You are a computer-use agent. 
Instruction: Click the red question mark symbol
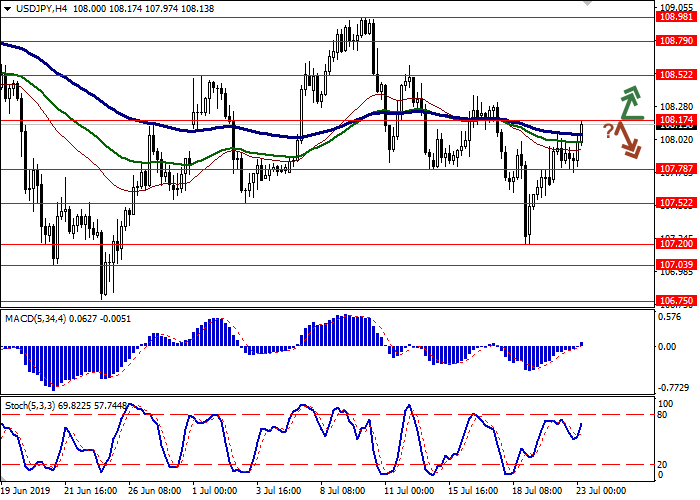coord(607,130)
